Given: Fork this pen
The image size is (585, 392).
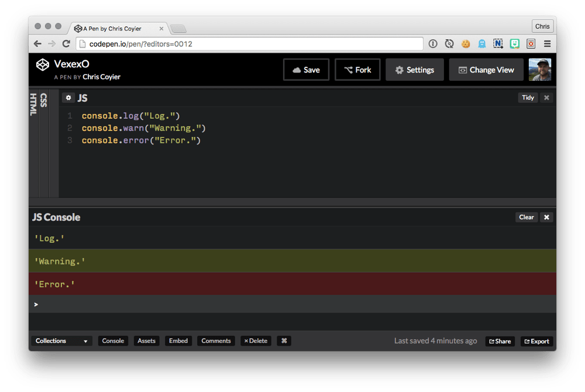Looking at the screenshot, I should click(357, 69).
